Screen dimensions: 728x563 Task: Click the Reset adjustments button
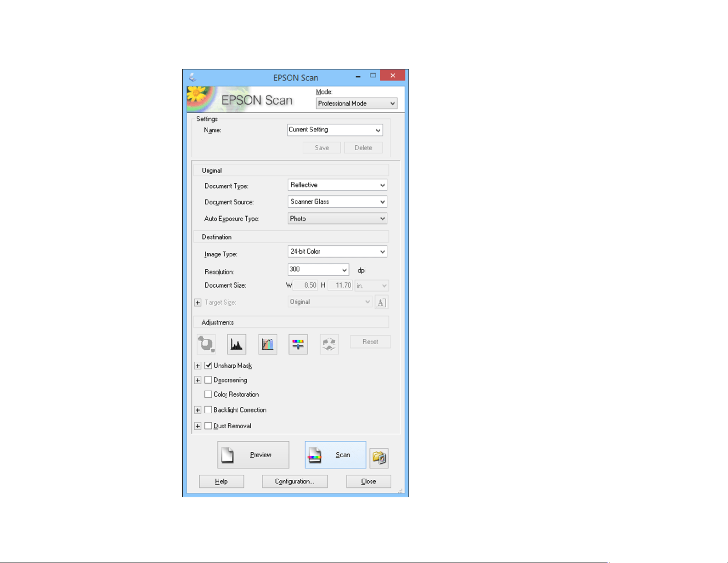(370, 341)
